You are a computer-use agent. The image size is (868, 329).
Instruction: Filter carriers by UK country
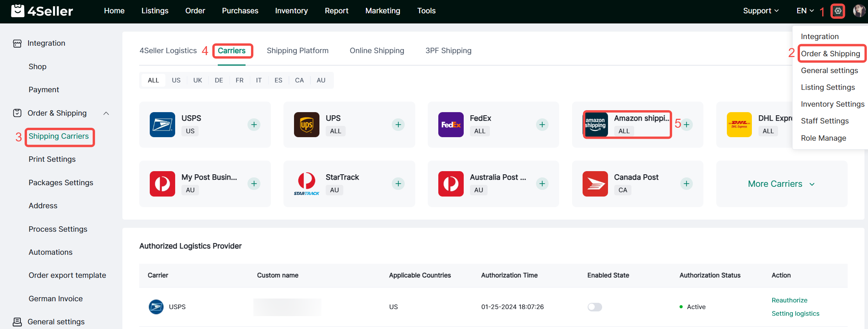coord(197,80)
